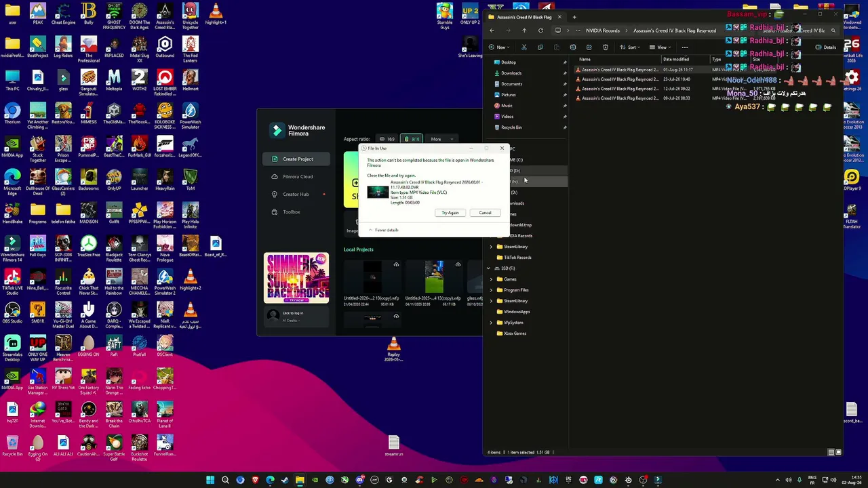Collapse the dialog with Fewer details
The height and width of the screenshot is (488, 868).
(383, 230)
